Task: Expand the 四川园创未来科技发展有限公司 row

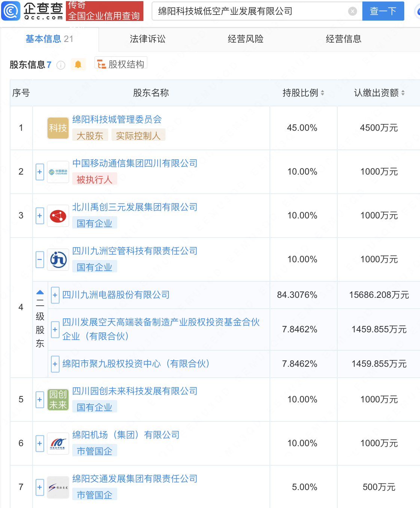Action: [40, 400]
